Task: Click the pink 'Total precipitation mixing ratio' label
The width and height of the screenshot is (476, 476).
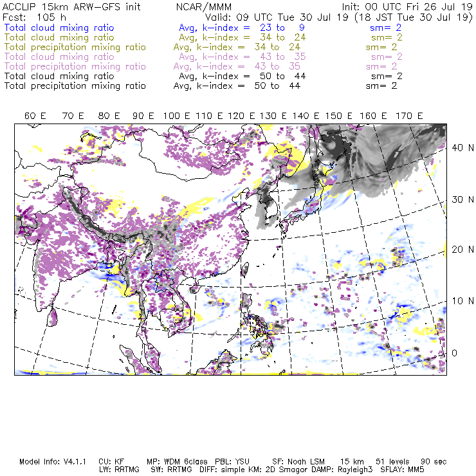Action: point(75,66)
